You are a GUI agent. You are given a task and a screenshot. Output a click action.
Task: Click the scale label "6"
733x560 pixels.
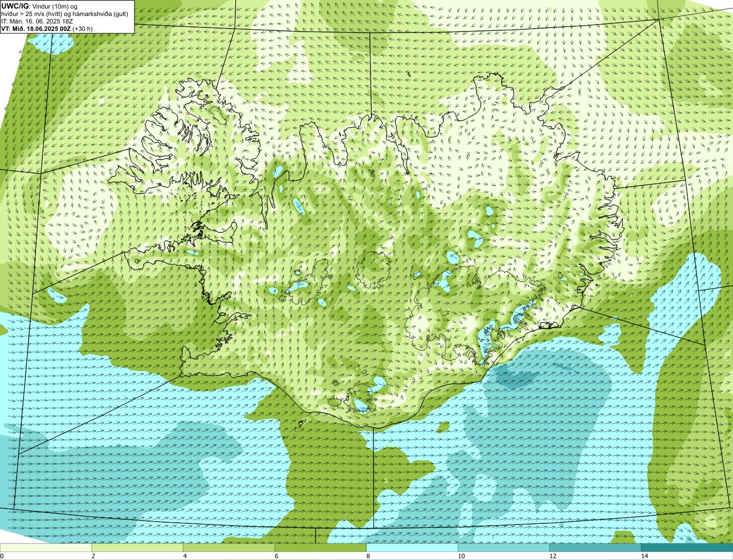[x=276, y=556]
